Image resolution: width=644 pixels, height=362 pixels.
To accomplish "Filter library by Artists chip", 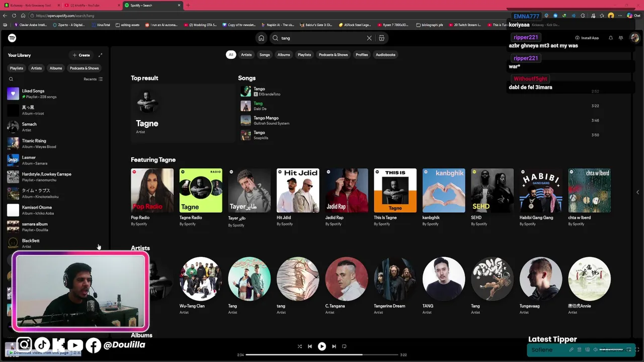I will (x=36, y=68).
